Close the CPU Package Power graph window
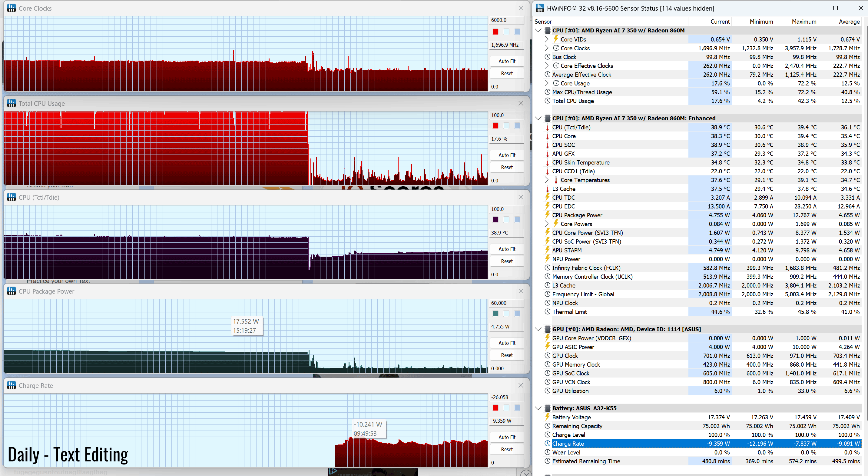The height and width of the screenshot is (476, 868). pyautogui.click(x=521, y=291)
